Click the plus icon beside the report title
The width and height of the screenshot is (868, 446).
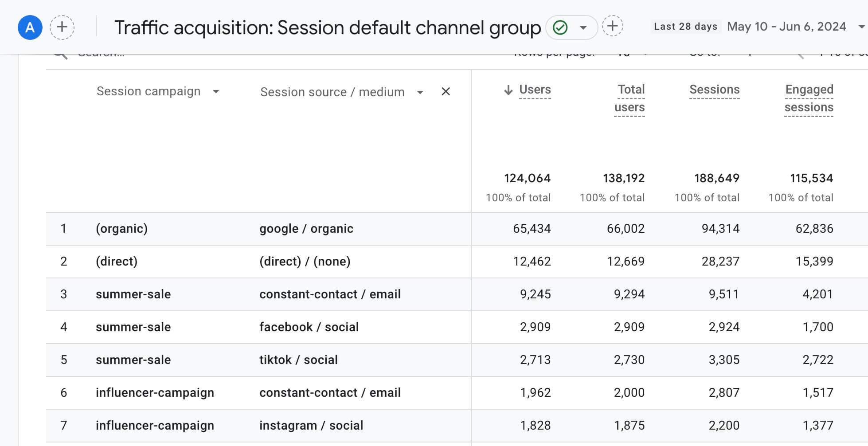tap(612, 26)
